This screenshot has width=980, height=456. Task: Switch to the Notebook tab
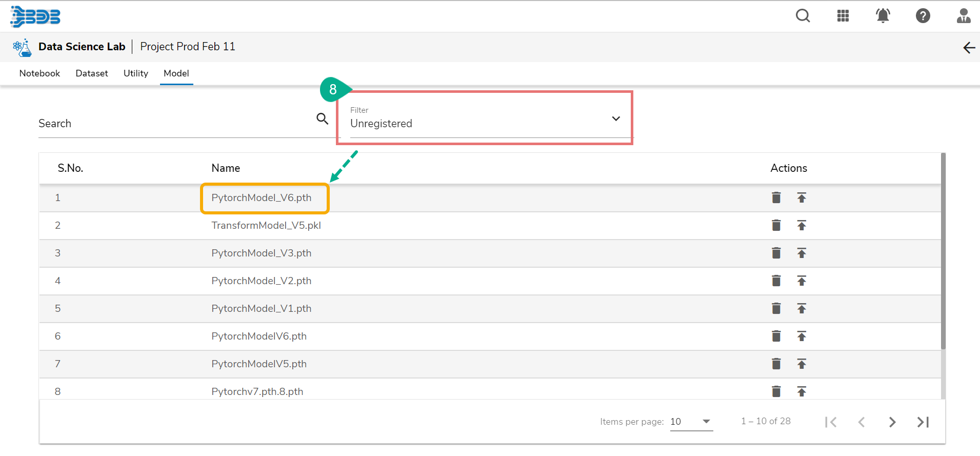(39, 73)
